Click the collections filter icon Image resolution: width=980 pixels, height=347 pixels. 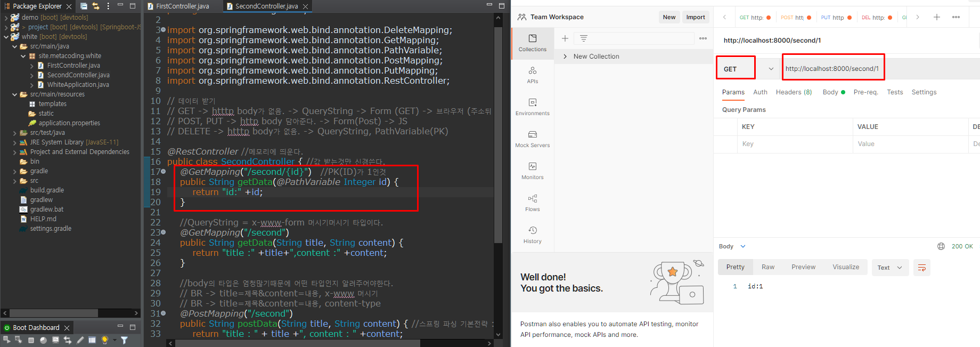pyautogui.click(x=584, y=38)
